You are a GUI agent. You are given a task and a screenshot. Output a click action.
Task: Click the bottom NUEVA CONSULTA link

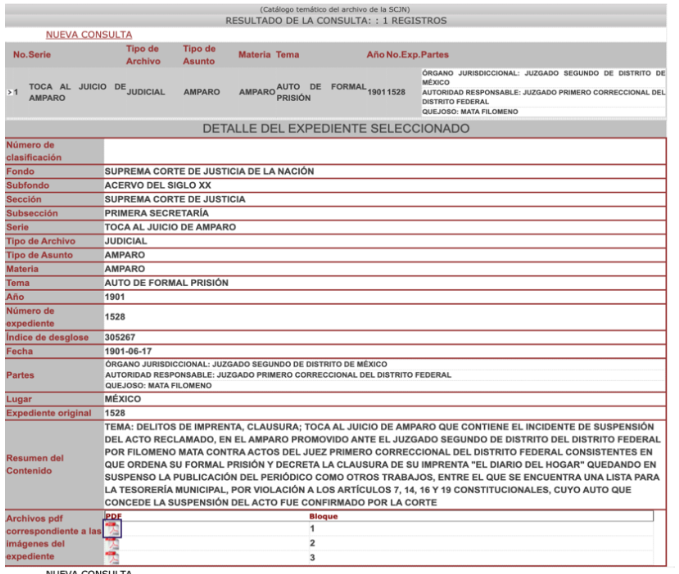88,571
